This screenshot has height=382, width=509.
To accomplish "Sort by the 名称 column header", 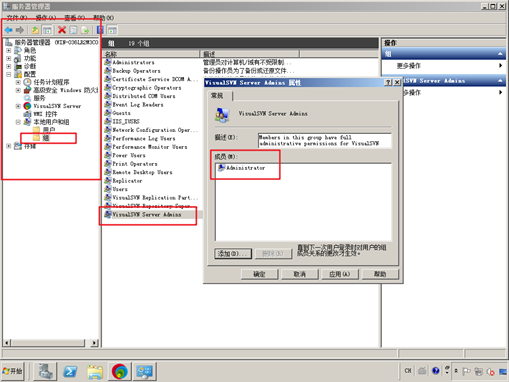I will point(151,54).
